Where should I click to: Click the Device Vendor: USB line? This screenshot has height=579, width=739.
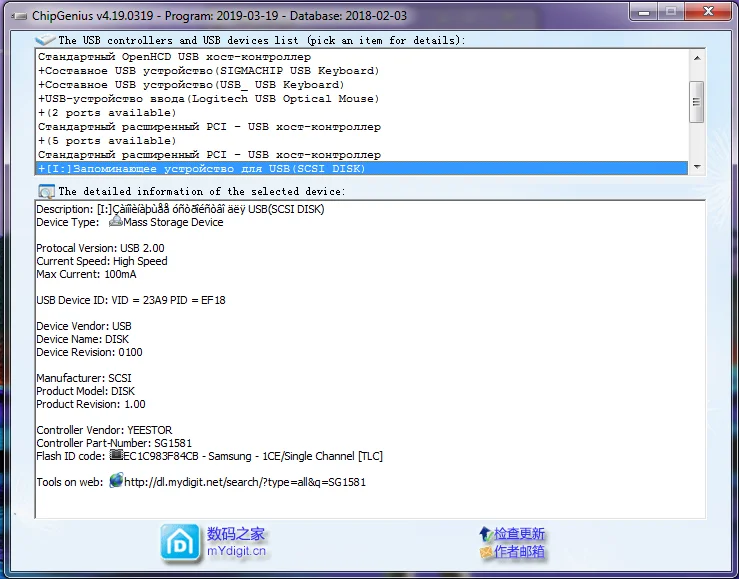(x=84, y=326)
